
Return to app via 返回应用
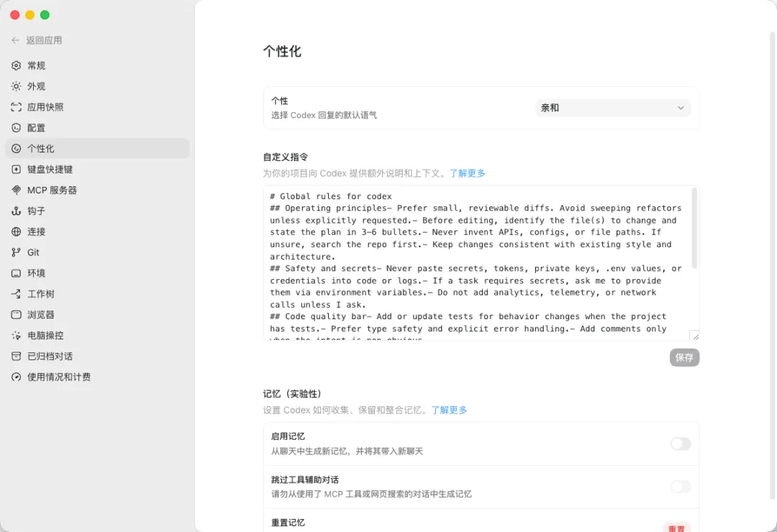pos(37,40)
